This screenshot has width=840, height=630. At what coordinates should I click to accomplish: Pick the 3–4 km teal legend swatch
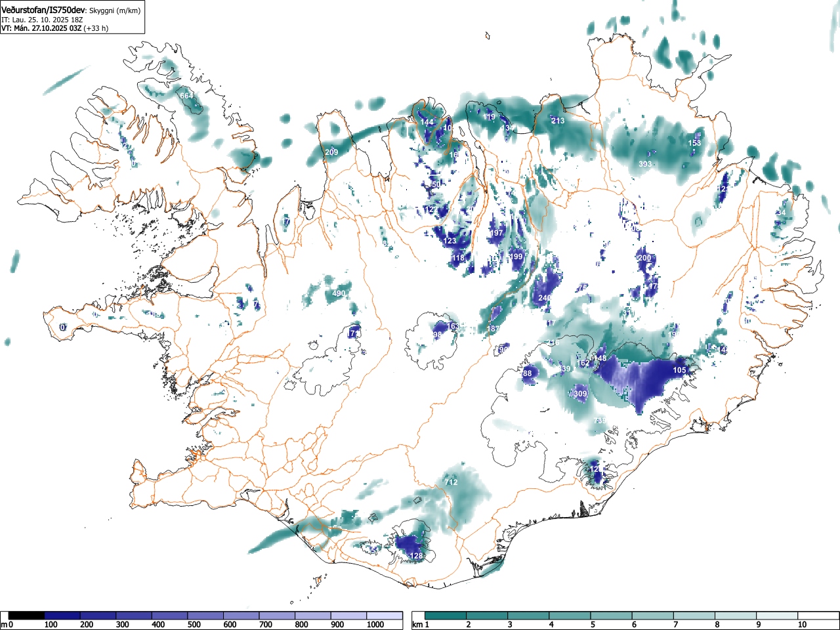tap(530, 616)
